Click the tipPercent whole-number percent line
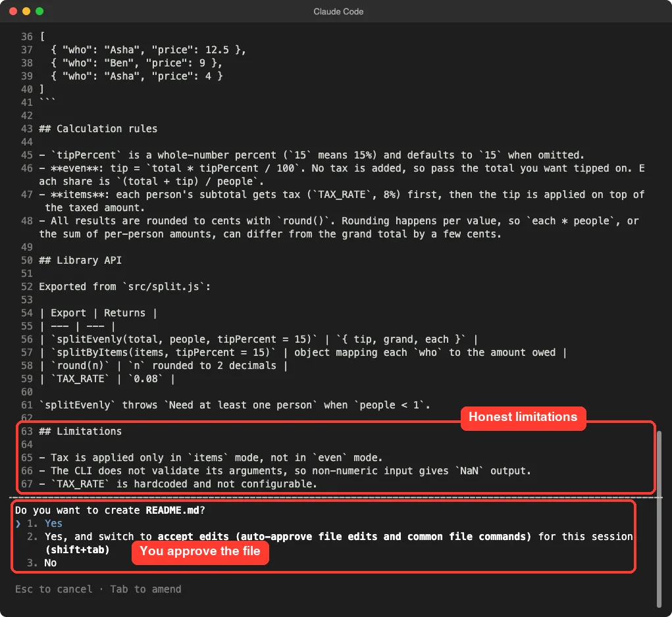672x617 pixels. pyautogui.click(x=311, y=155)
